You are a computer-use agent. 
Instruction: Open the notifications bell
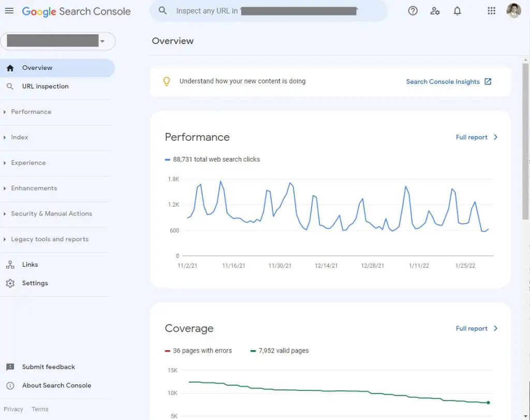pyautogui.click(x=457, y=11)
